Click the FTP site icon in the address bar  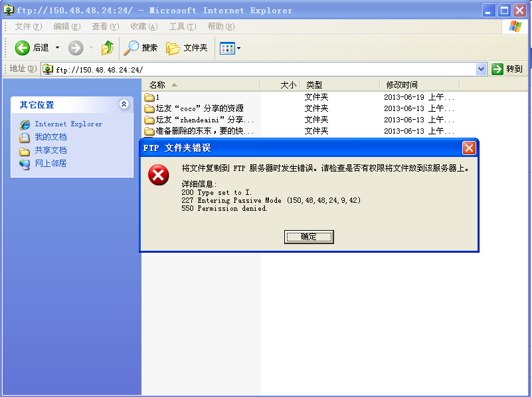tap(47, 68)
